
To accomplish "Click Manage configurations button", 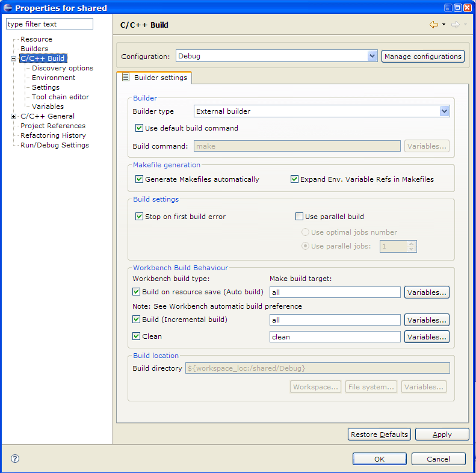I will pyautogui.click(x=423, y=57).
